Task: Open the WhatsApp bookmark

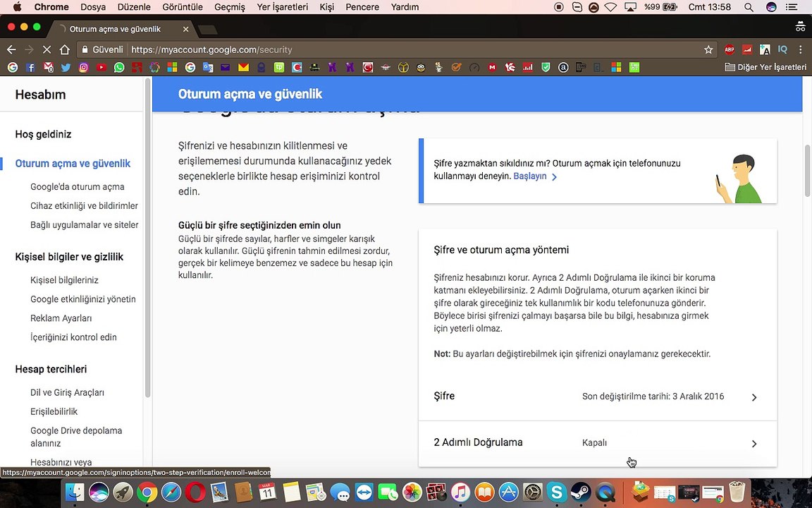Action: [119, 68]
